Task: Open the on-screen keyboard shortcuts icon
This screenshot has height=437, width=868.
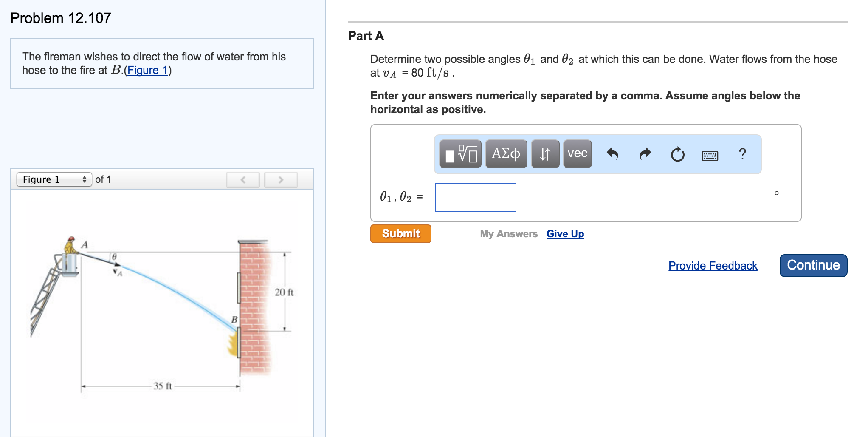Action: [710, 156]
